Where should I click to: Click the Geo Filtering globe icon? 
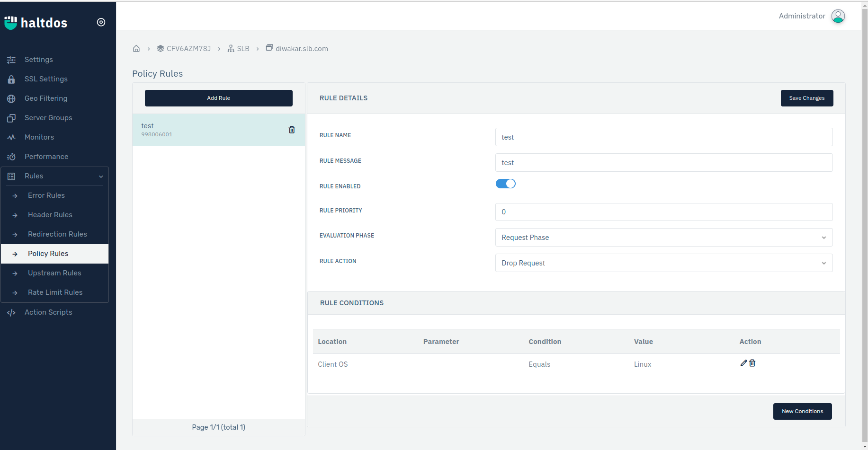[x=11, y=98]
